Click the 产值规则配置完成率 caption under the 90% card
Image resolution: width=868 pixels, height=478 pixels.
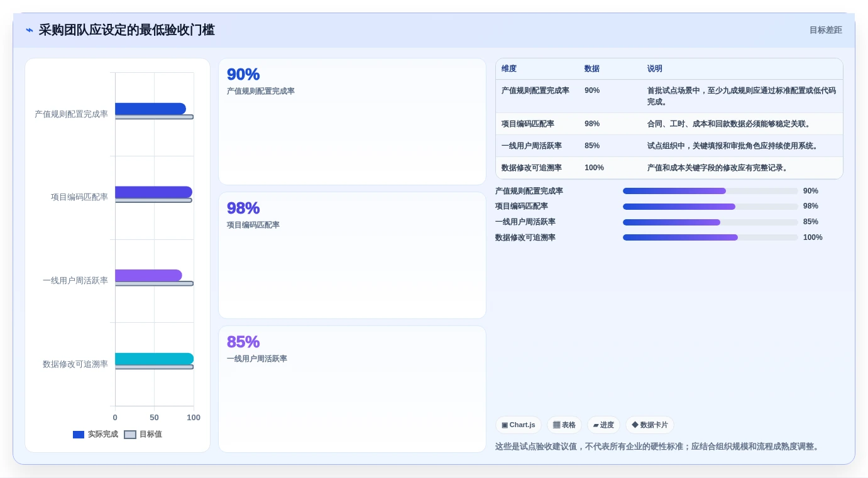pos(261,91)
